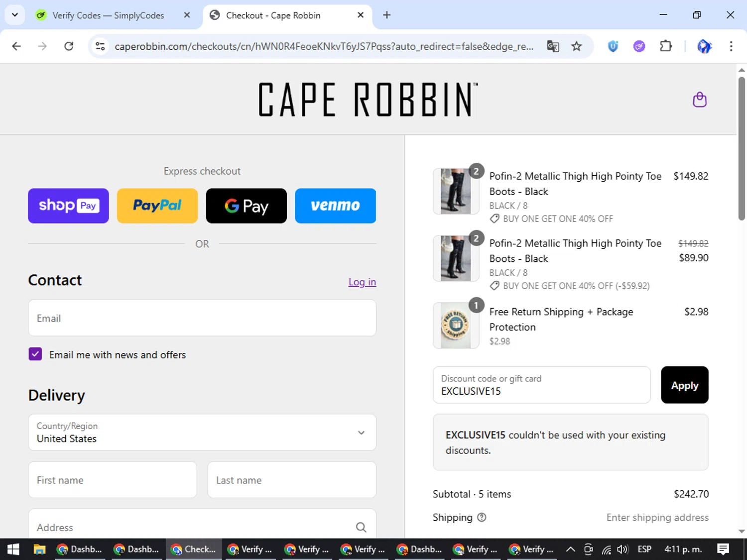The image size is (747, 560).
Task: Click the Email input field
Action: pyautogui.click(x=202, y=318)
